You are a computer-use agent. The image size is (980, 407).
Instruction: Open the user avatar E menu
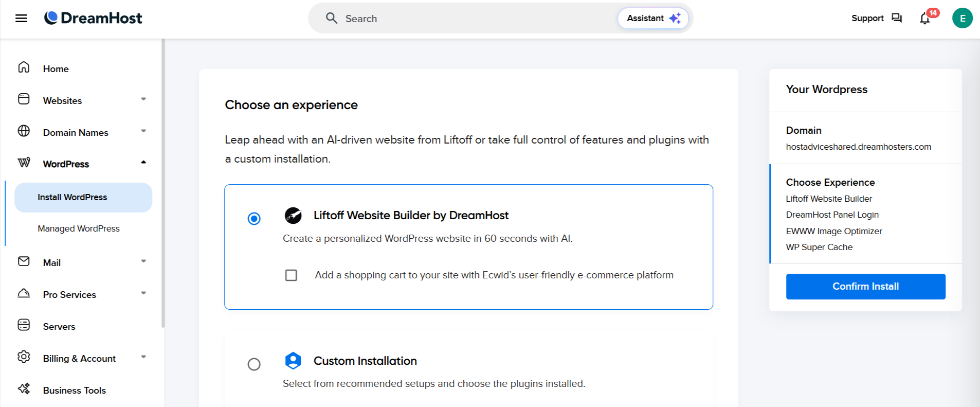click(x=962, y=18)
